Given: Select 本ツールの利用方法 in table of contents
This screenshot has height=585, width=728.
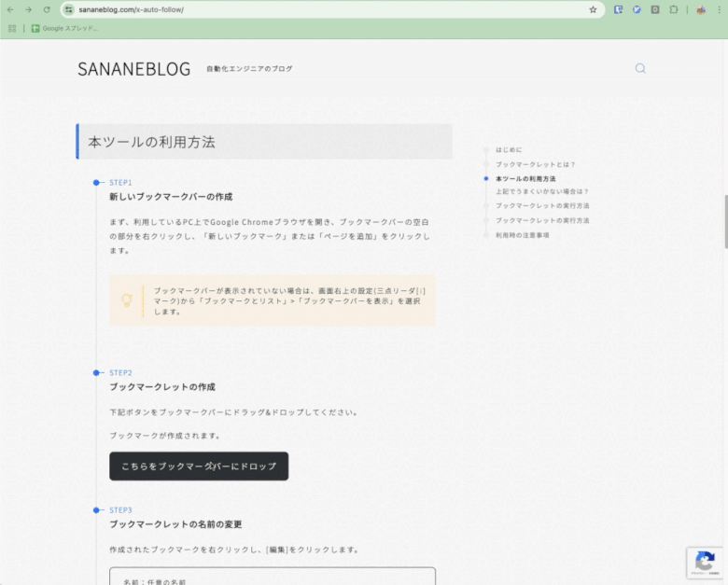Looking at the screenshot, I should point(525,179).
